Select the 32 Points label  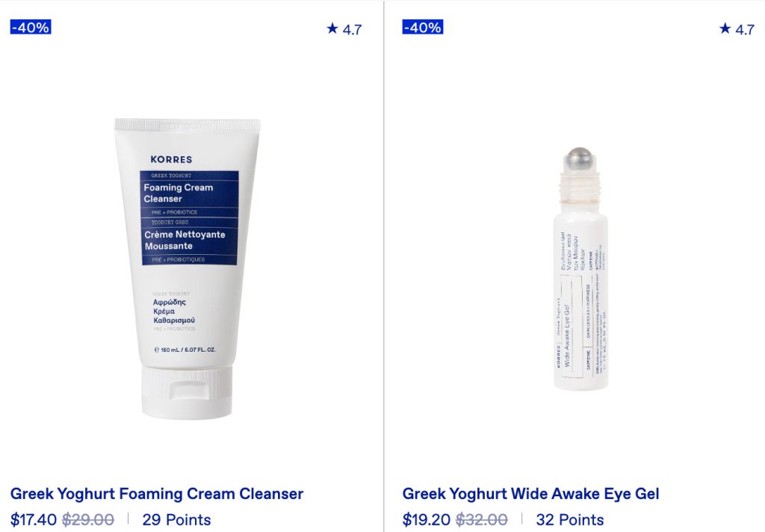coord(570,519)
